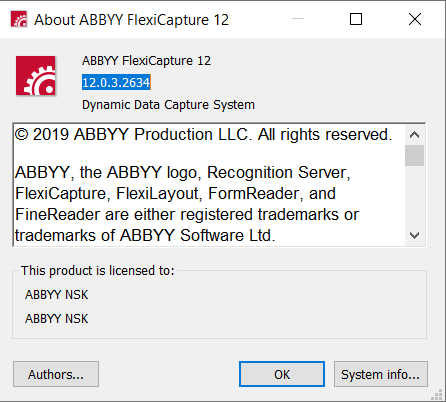Select the version number 12.0.3.2634
The height and width of the screenshot is (402, 446).
(x=116, y=82)
